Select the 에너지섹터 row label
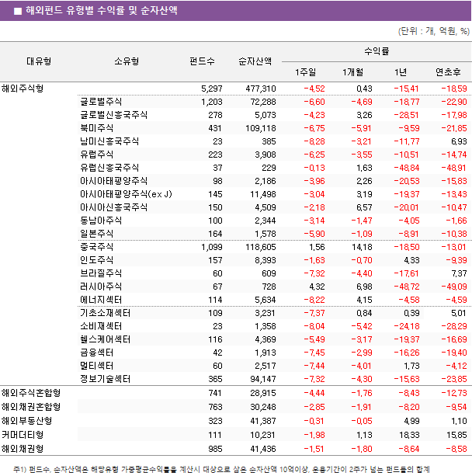This screenshot has height=476, width=472. (101, 300)
